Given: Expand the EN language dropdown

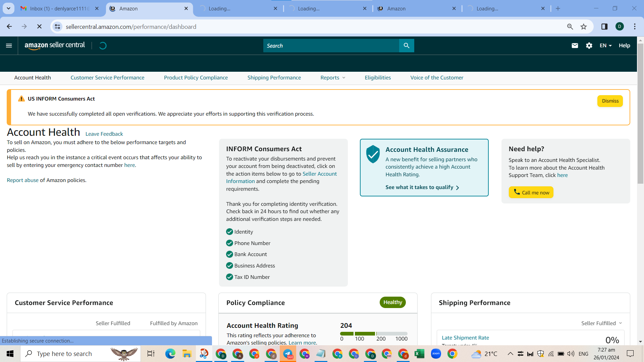Looking at the screenshot, I should [606, 46].
